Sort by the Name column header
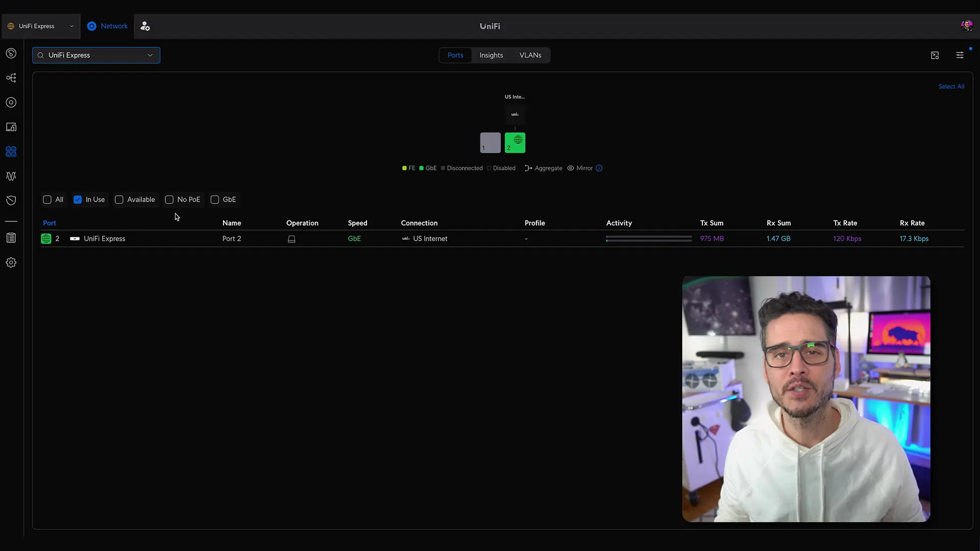The image size is (980, 551). [x=232, y=223]
